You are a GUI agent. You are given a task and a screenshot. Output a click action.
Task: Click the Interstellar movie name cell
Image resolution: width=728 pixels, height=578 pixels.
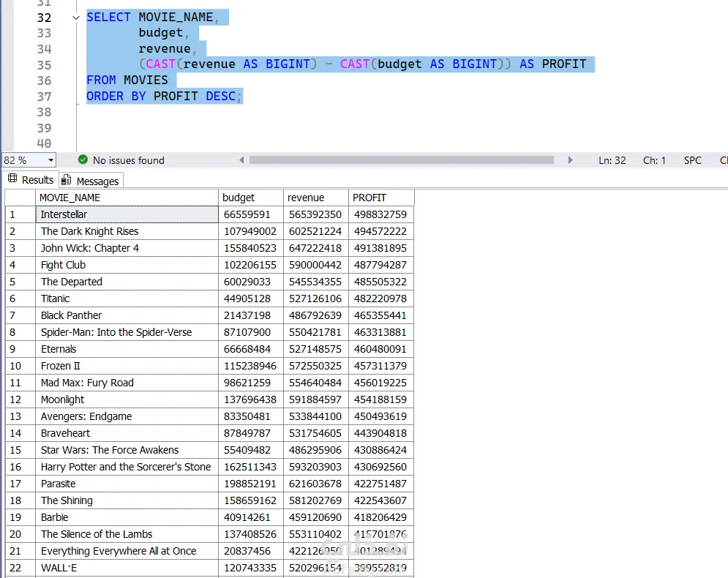[127, 214]
